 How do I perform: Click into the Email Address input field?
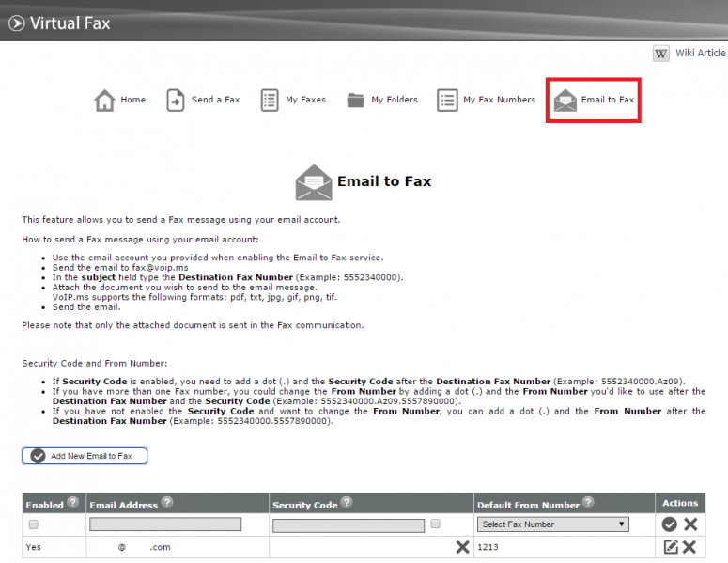(165, 524)
